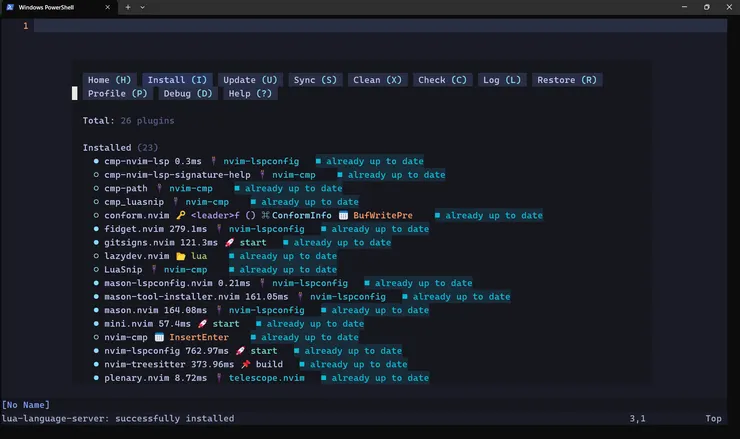Run Sync (S) from the Lazy menu

tap(315, 80)
